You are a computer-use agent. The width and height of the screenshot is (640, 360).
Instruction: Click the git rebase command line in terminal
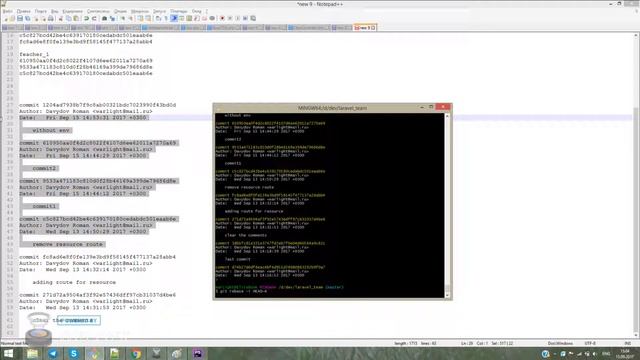242,291
